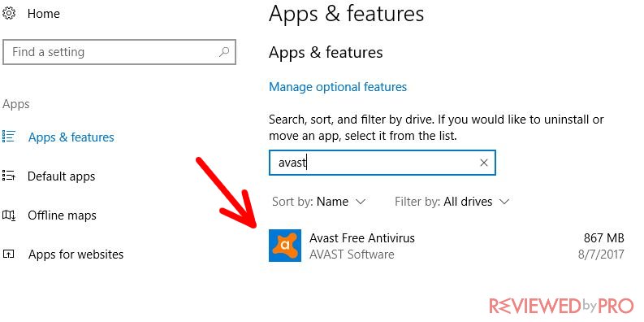Open Apps for websites section
644x322 pixels.
[76, 255]
